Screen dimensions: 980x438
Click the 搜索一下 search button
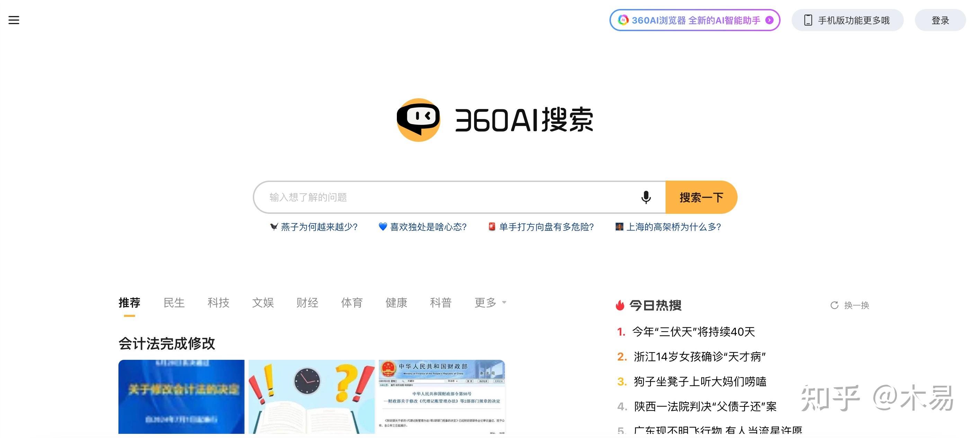(701, 197)
